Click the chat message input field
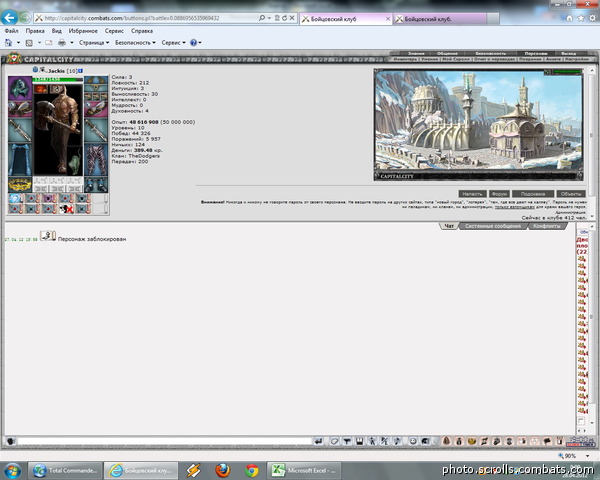Screen dimensions: 600x480 click(165, 441)
